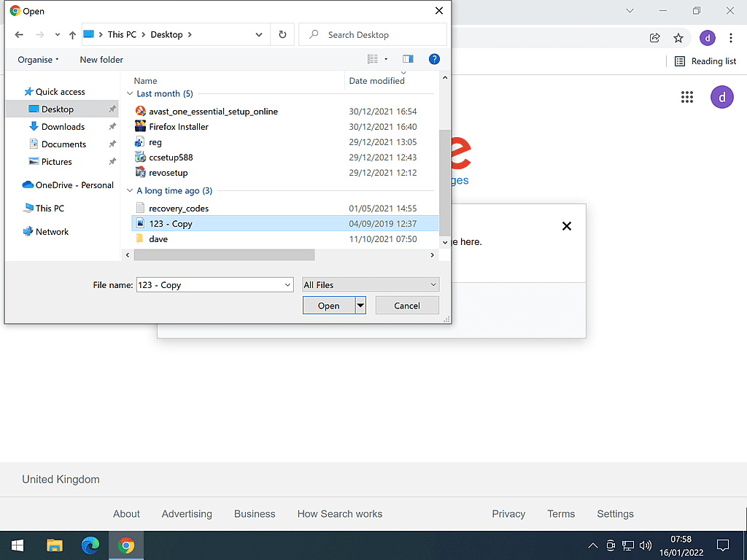This screenshot has width=747, height=560.
Task: Select Downloads in Quick access
Action: pyautogui.click(x=63, y=127)
